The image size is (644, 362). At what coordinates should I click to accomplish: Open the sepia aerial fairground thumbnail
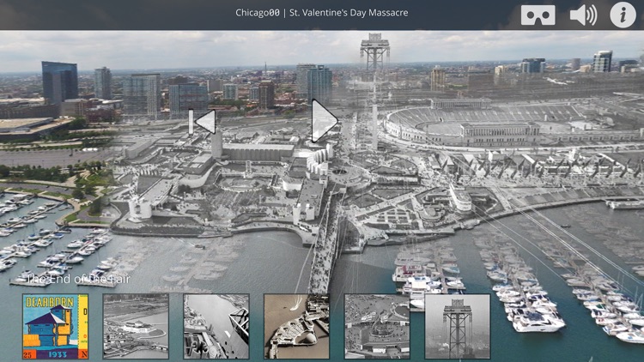click(296, 327)
